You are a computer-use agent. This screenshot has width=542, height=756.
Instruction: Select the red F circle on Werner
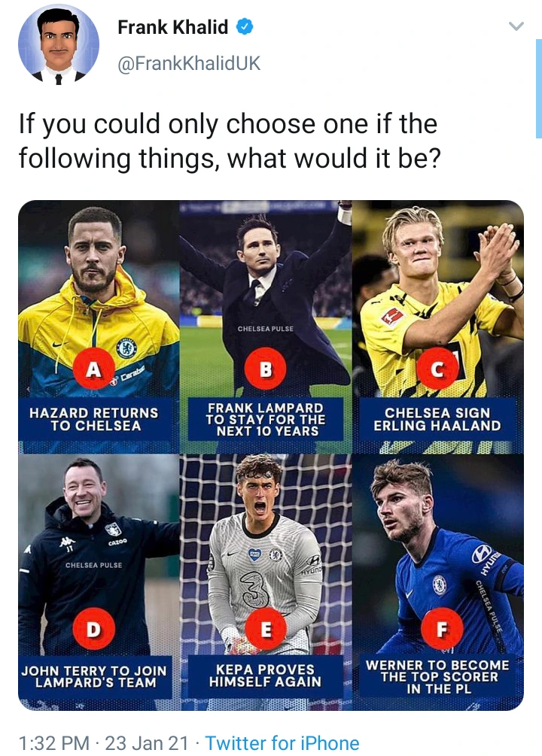tap(442, 629)
